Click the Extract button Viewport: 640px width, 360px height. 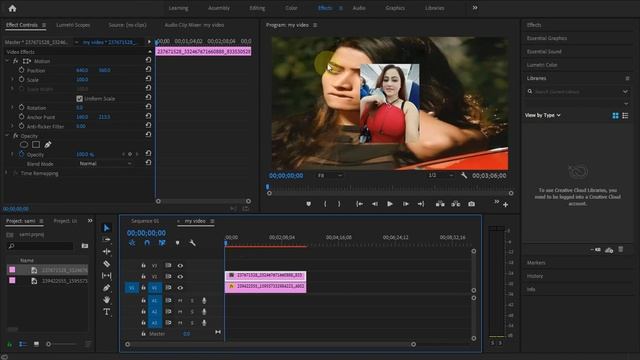click(x=456, y=204)
